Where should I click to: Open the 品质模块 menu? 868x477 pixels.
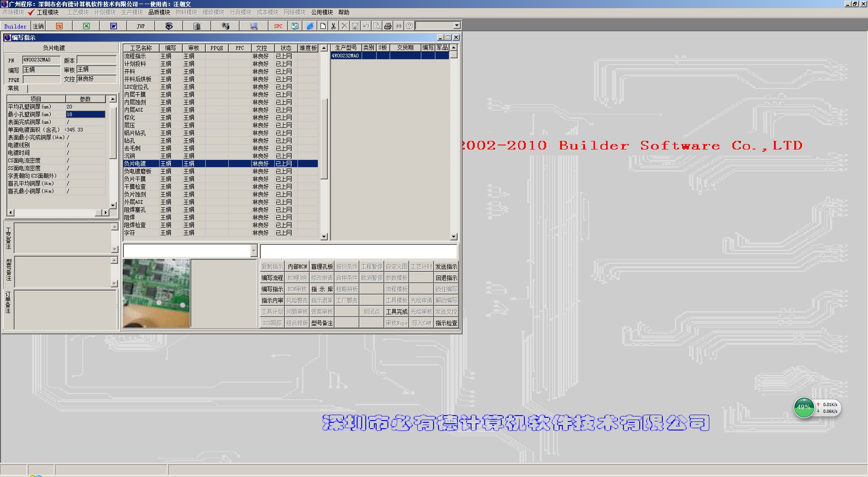tap(159, 12)
